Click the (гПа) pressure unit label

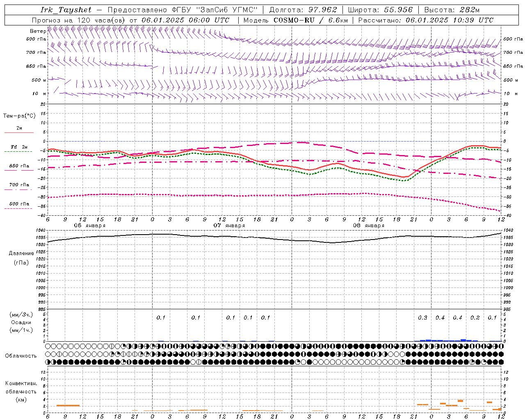point(21,262)
